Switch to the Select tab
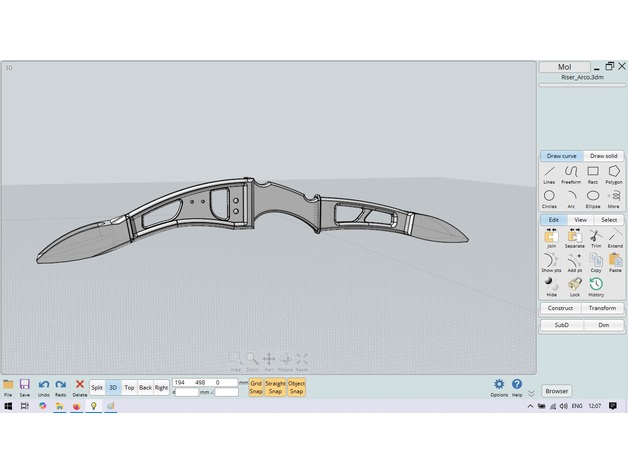The height and width of the screenshot is (472, 628). coord(609,220)
